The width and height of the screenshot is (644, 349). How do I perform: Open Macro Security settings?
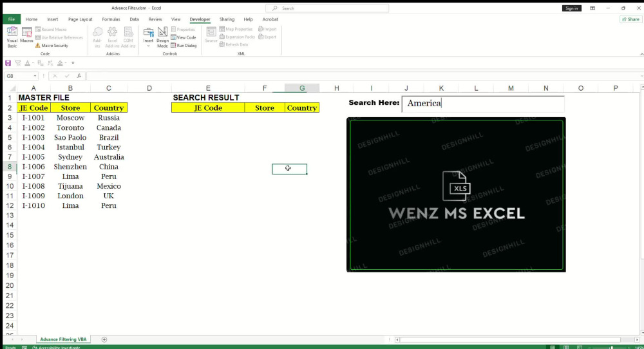[x=52, y=46]
